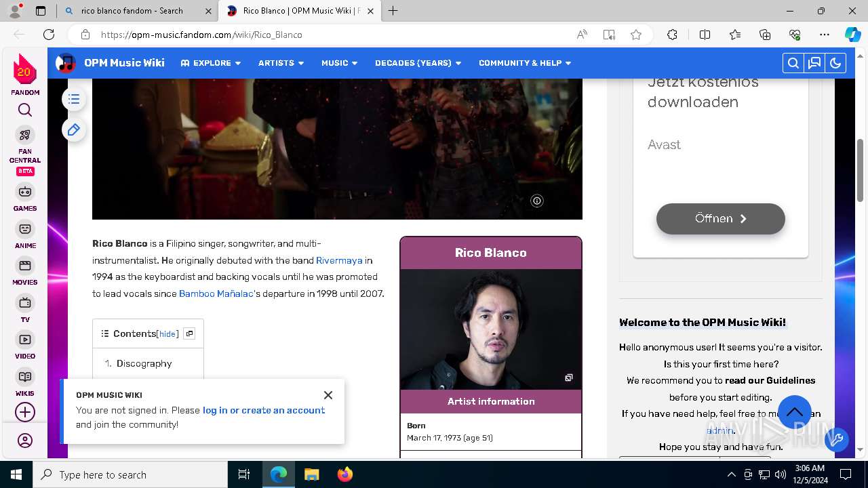Open the discussions icon in wiki header

pyautogui.click(x=814, y=63)
